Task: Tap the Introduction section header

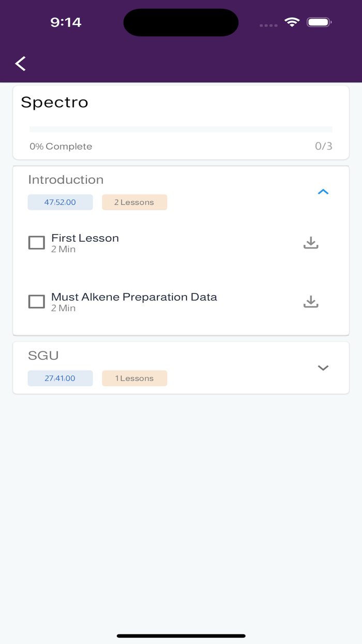Action: pyautogui.click(x=66, y=180)
